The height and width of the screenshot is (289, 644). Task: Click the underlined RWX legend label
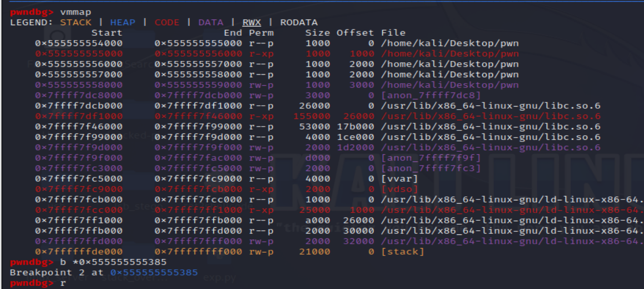252,23
